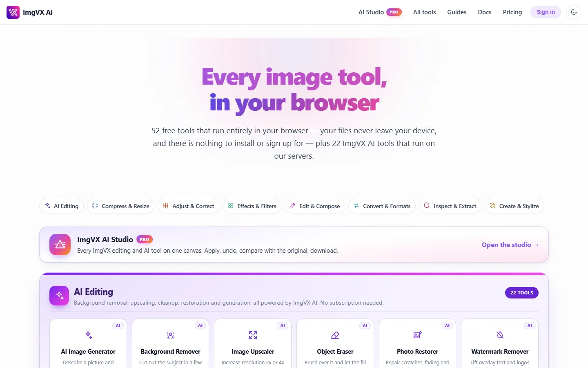Viewport: 588px width, 368px height.
Task: Select the Effects & Filters category chip
Action: coord(252,206)
